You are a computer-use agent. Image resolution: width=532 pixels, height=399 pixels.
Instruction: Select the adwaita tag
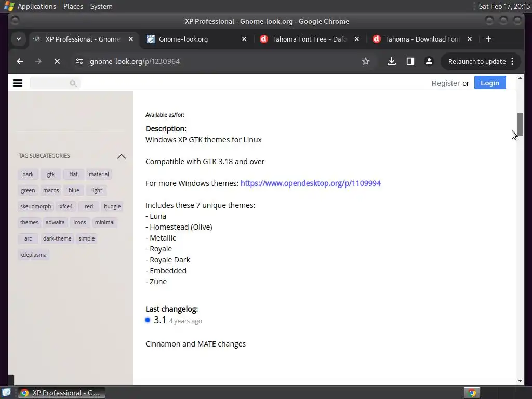click(x=55, y=222)
